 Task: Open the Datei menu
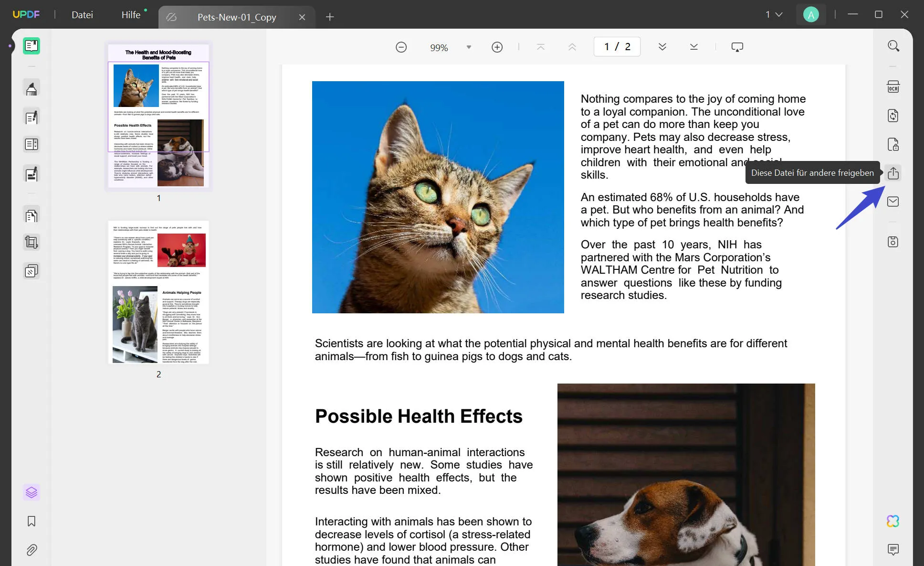coord(82,15)
